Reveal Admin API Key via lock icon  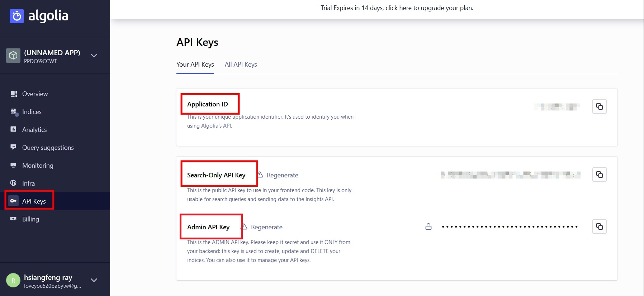point(428,226)
